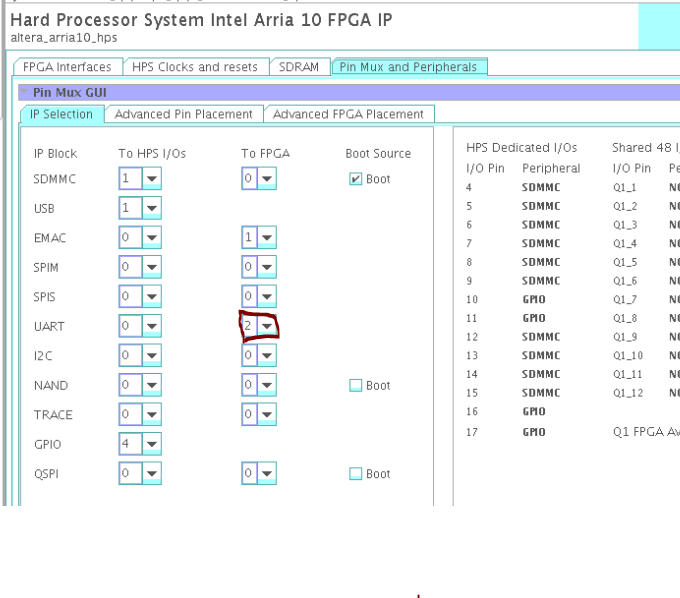Open the Advanced FPGA Placement sub-tab
Image resolution: width=680 pixels, height=598 pixels.
pyautogui.click(x=348, y=114)
